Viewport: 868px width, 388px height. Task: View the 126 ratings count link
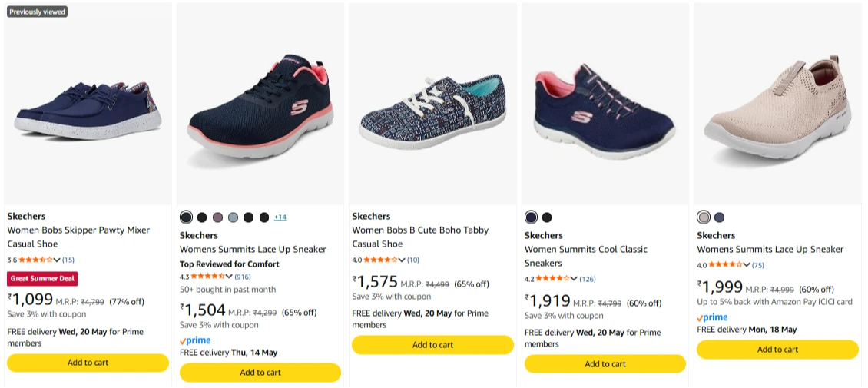click(x=588, y=279)
